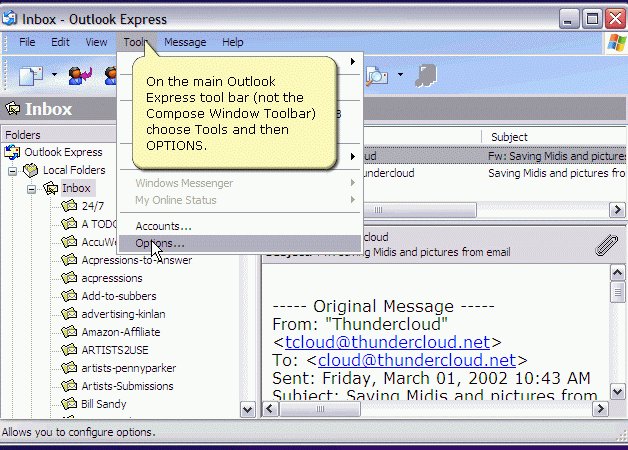The height and width of the screenshot is (450, 628).
Task: Click the Create Mail toolbar icon
Action: point(31,76)
